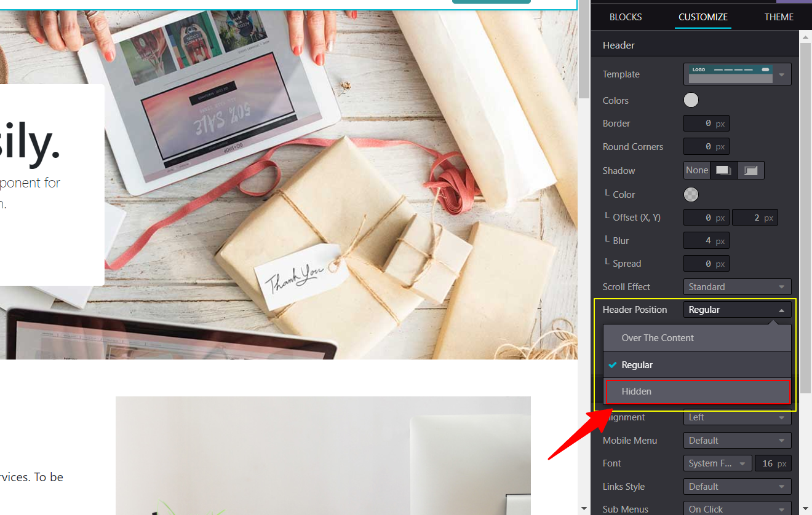Click the teal button at the page top

point(491,2)
